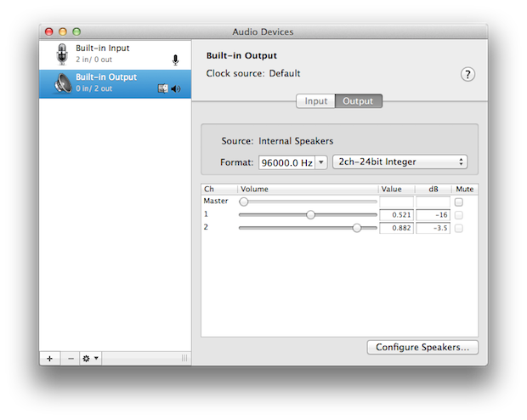Open the 2ch-24bit Integer format popup
Image resolution: width=527 pixels, height=420 pixels.
point(399,162)
